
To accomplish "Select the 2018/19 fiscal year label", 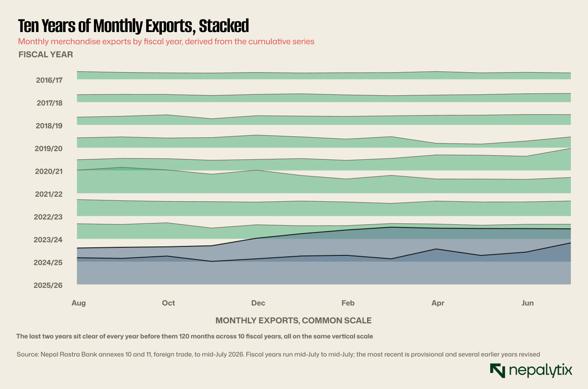I will point(49,126).
